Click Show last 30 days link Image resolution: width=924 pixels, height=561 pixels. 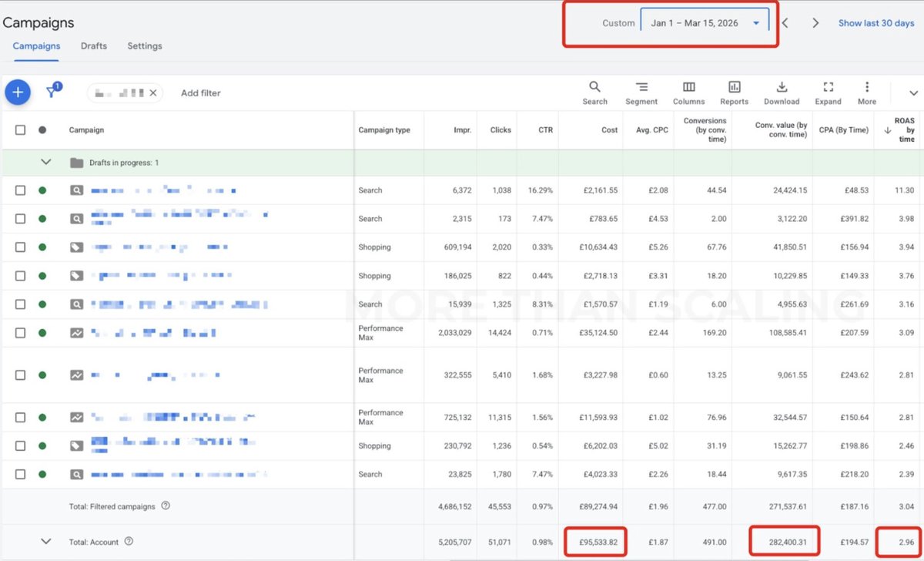coord(875,23)
